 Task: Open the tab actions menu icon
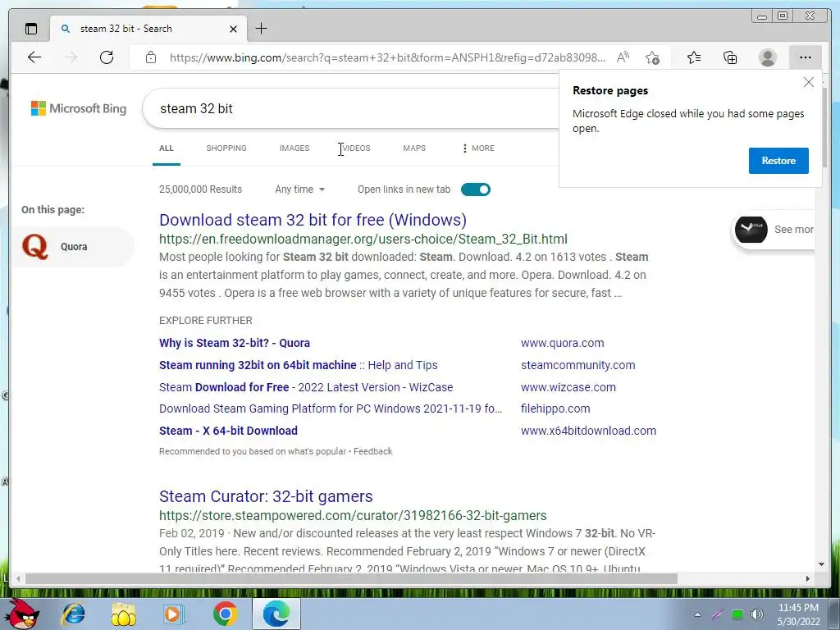click(31, 29)
